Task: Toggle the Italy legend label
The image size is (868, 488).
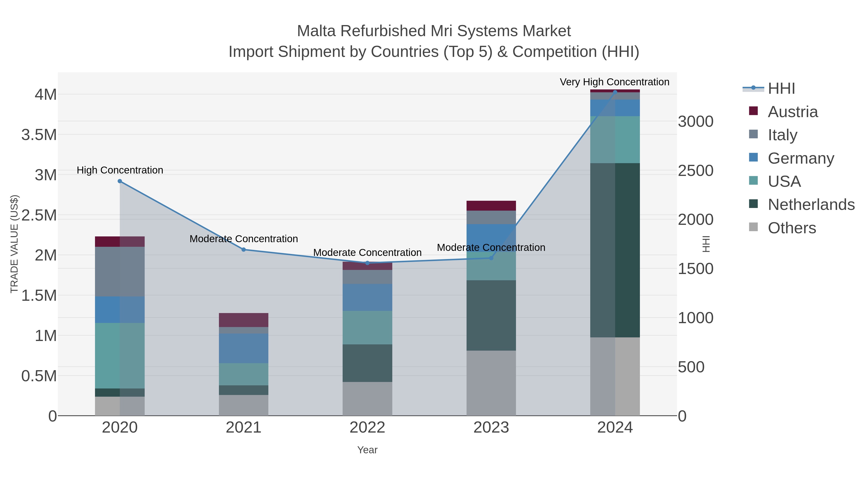Action: (782, 135)
